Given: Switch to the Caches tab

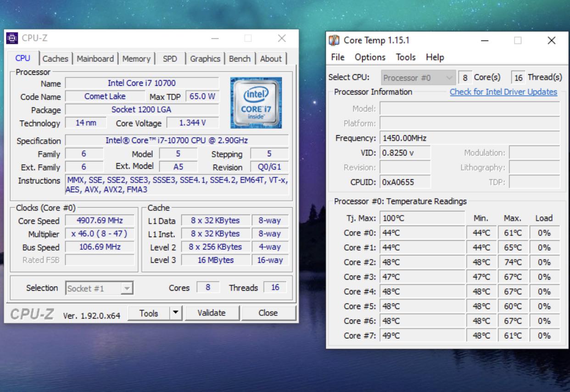Looking at the screenshot, I should point(56,59).
